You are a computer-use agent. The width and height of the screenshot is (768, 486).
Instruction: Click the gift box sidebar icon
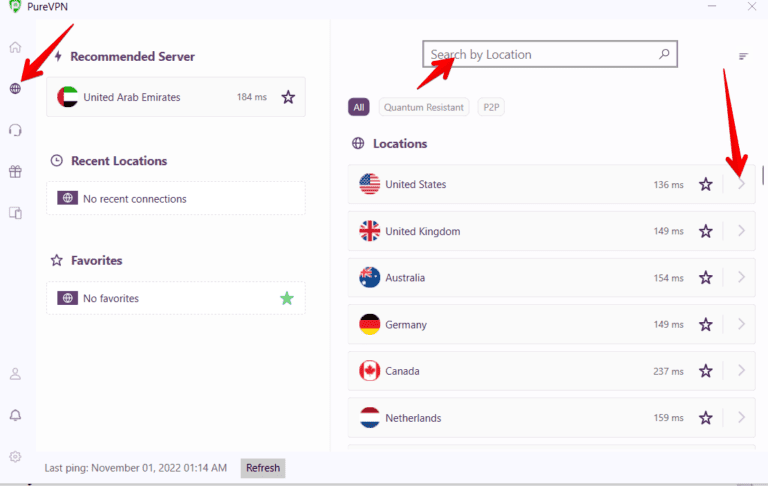coord(15,171)
